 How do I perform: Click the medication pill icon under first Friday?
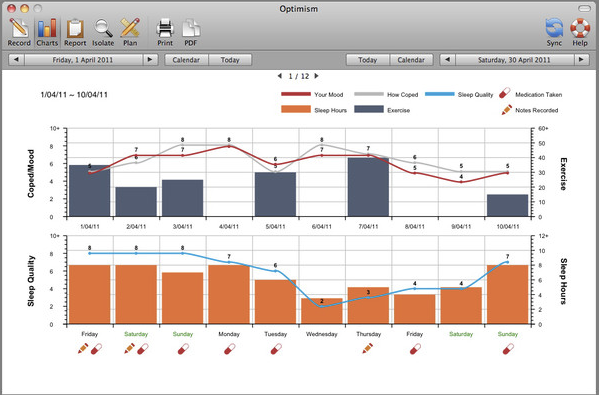97,348
